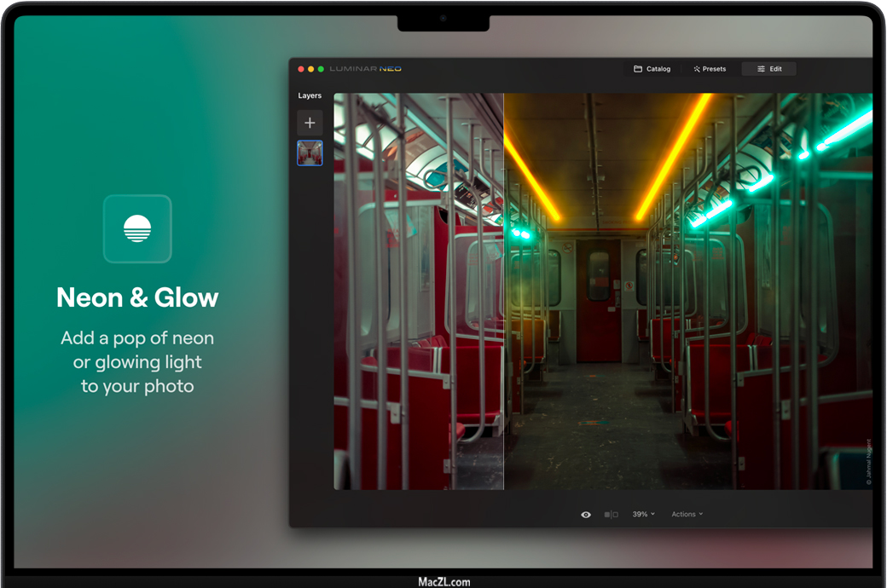Switch to the Catalog tab
The image size is (887, 588).
tap(652, 69)
